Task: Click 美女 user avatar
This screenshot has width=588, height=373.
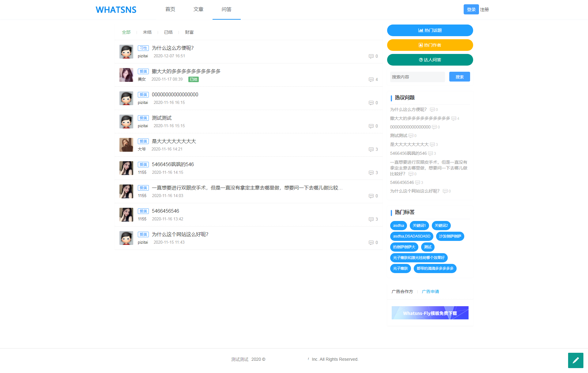Action: (126, 75)
